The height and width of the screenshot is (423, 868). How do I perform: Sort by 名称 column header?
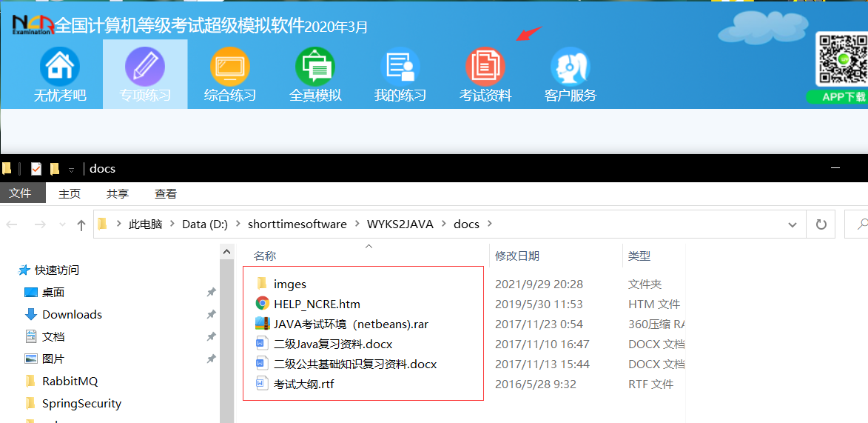tap(265, 256)
